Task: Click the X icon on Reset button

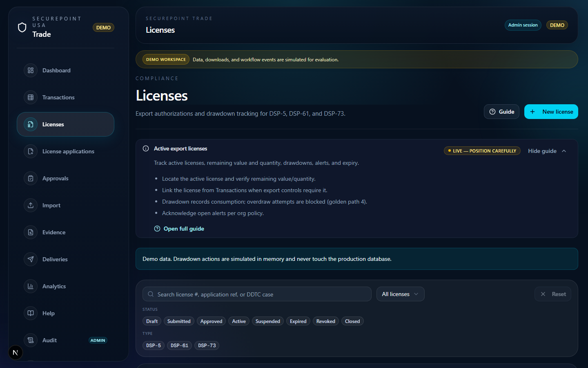Action: [x=543, y=294]
